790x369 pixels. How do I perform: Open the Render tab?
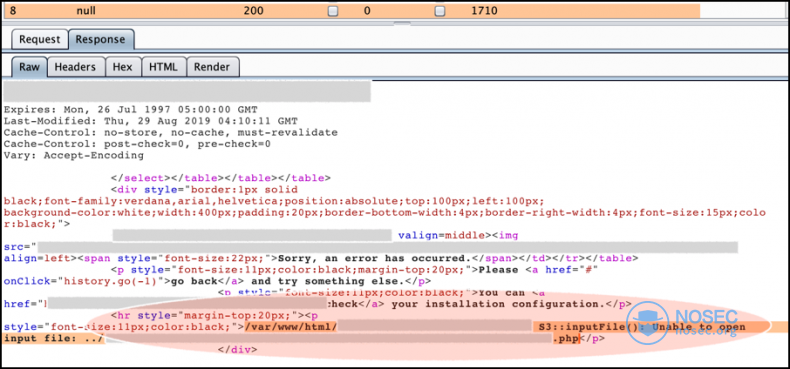(212, 67)
